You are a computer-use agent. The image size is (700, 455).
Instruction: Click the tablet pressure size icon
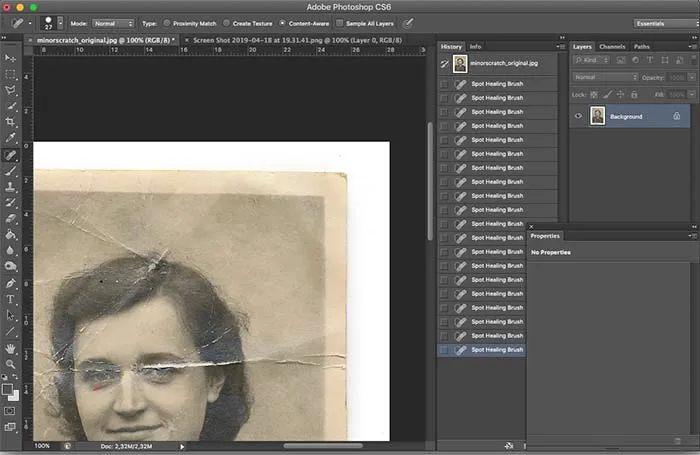click(408, 23)
